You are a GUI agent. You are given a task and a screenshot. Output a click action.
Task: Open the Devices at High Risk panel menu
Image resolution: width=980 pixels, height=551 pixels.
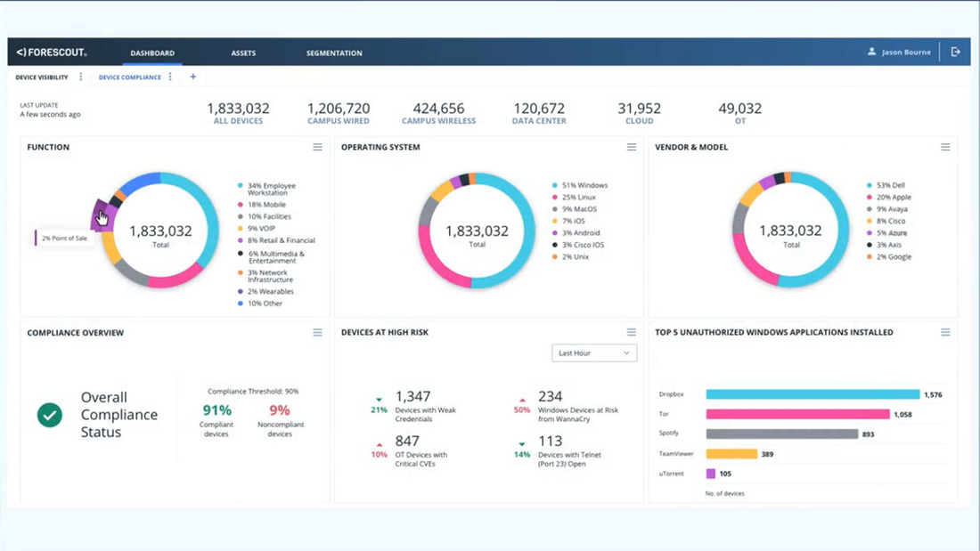[631, 332]
